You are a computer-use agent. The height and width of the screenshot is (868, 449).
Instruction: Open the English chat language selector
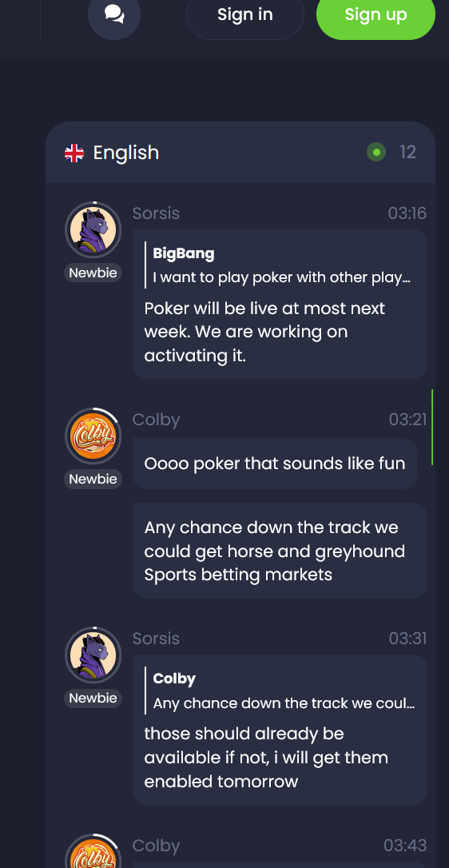pyautogui.click(x=112, y=153)
